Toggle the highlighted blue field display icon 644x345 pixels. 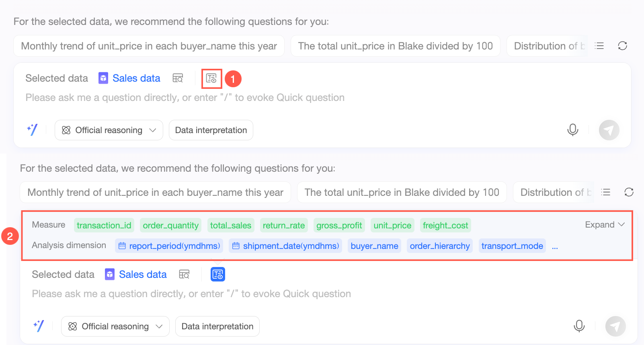coord(217,274)
